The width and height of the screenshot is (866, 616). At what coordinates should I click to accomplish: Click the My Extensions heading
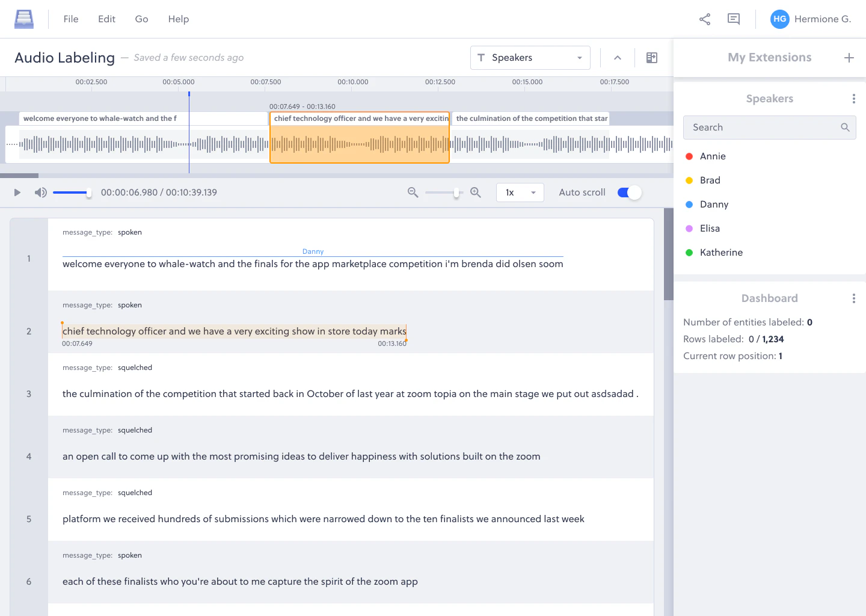click(770, 58)
